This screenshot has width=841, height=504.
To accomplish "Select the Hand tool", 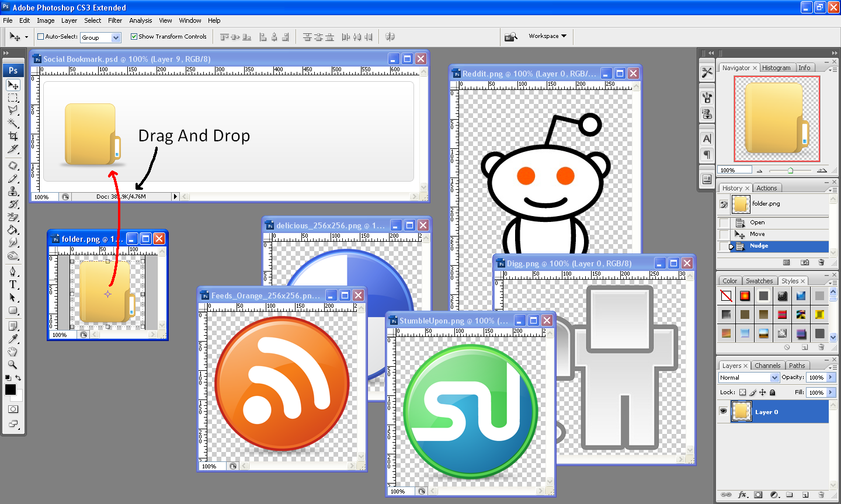I will [x=13, y=352].
